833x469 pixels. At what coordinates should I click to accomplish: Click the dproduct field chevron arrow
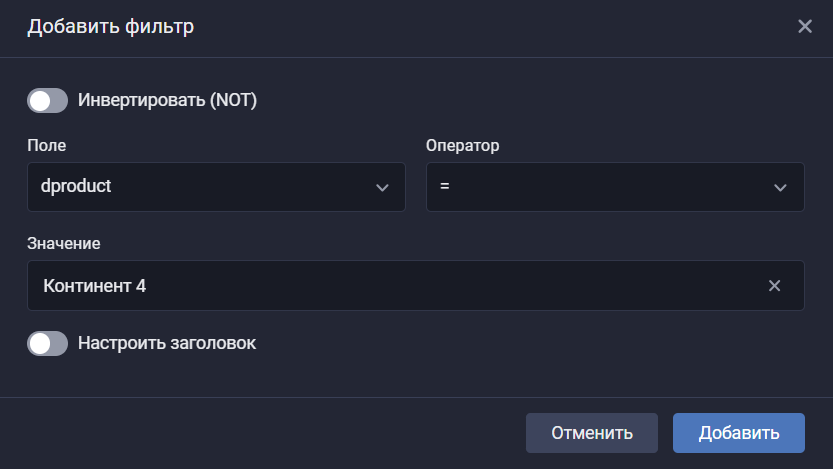(381, 188)
